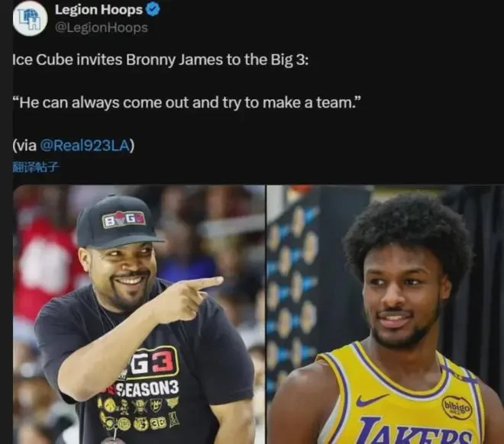
Task: Click the team emblems row on t-shirt
Action: pos(139,414)
